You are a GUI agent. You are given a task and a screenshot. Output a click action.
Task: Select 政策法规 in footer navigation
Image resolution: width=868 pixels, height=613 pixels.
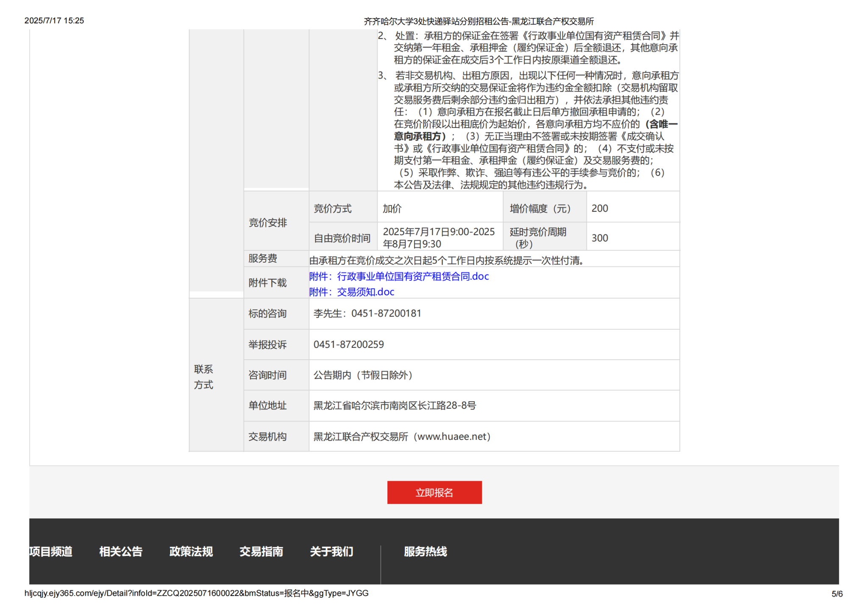click(x=191, y=551)
